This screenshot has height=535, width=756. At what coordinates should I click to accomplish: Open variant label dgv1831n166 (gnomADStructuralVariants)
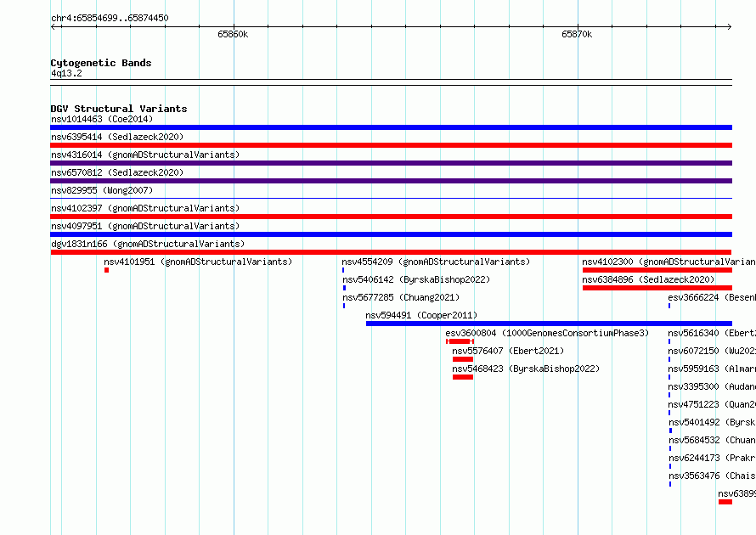pyautogui.click(x=148, y=244)
